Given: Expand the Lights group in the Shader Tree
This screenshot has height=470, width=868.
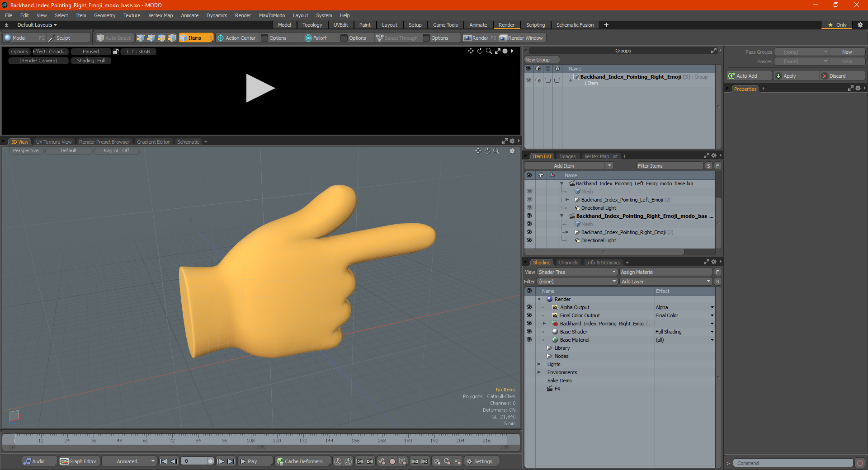Looking at the screenshot, I should 539,364.
